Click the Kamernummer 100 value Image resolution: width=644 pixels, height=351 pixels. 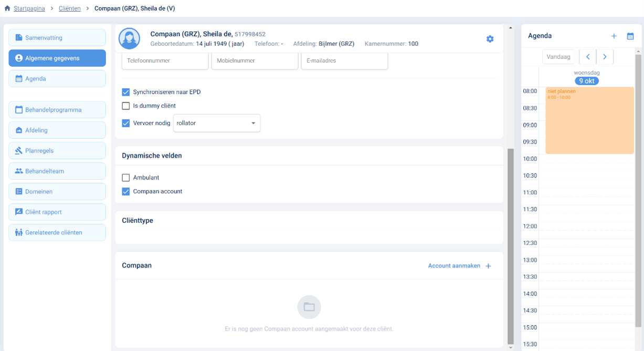pos(413,44)
